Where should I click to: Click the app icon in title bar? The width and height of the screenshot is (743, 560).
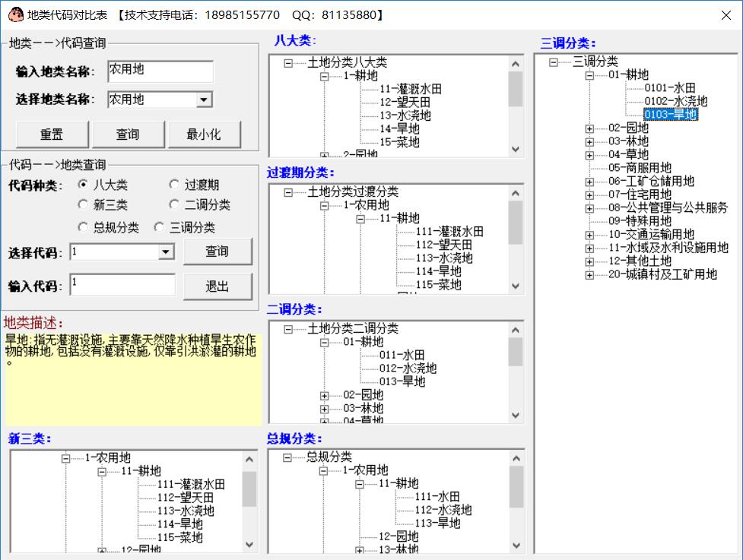tap(16, 14)
